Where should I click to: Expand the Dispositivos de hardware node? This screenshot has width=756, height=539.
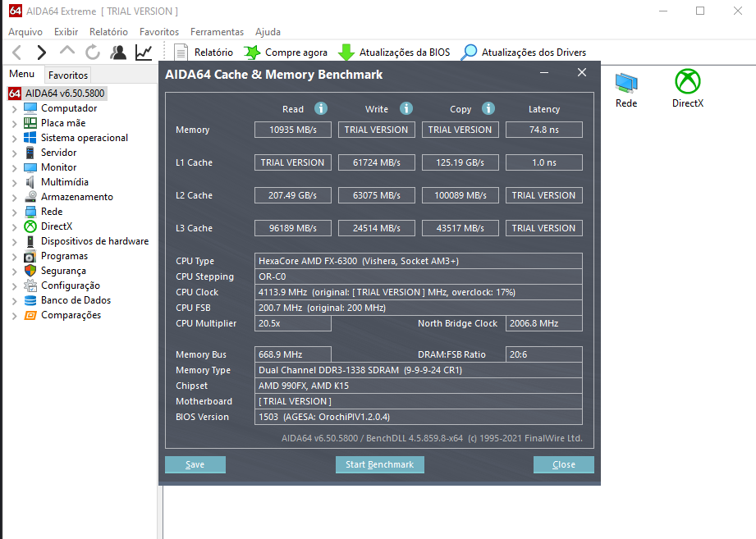(x=14, y=242)
